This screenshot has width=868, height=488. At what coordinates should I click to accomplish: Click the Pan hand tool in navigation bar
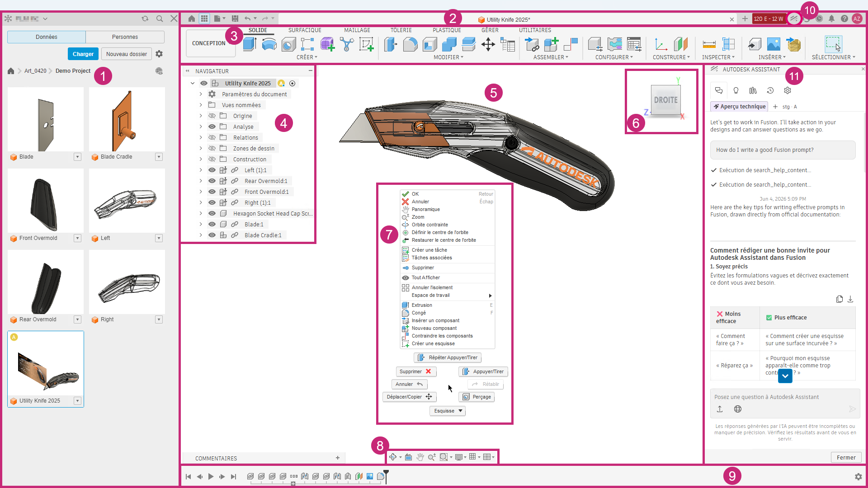(x=420, y=457)
